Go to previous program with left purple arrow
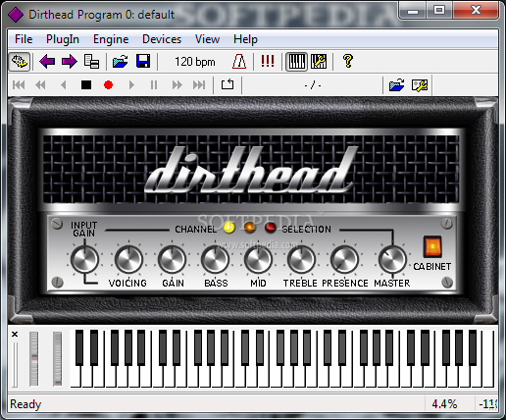 point(47,62)
